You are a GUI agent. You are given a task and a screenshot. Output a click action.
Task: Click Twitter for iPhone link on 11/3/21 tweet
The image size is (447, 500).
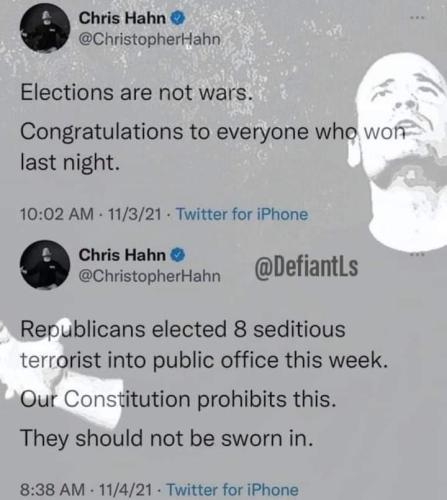tap(242, 214)
